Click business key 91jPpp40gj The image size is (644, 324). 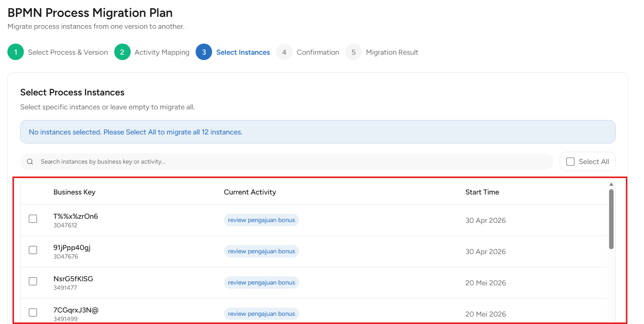(72, 248)
